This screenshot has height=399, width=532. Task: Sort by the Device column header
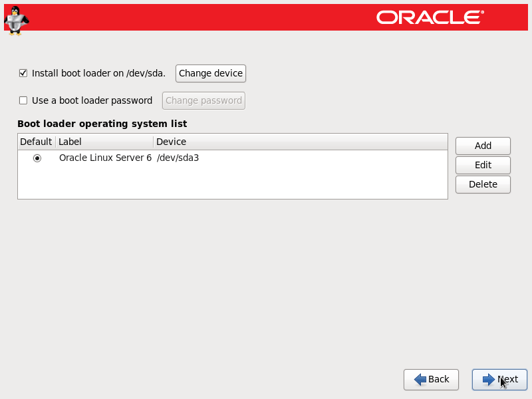point(301,142)
